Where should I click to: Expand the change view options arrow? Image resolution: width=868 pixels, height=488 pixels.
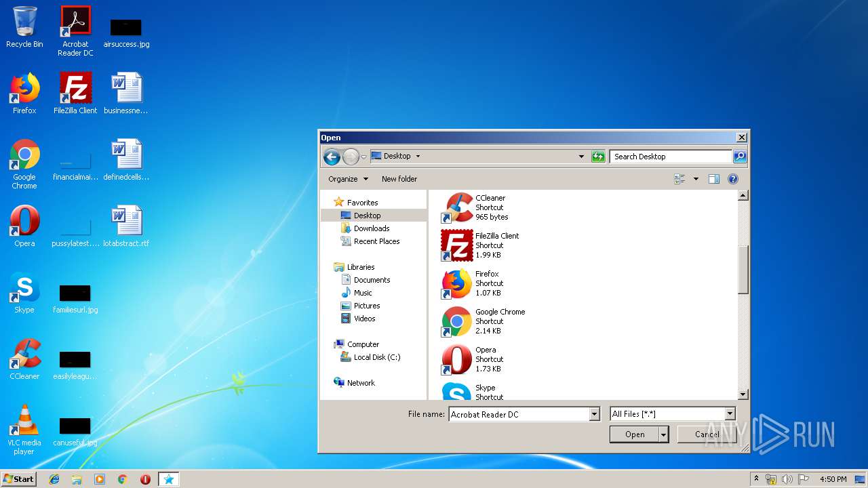tap(696, 179)
